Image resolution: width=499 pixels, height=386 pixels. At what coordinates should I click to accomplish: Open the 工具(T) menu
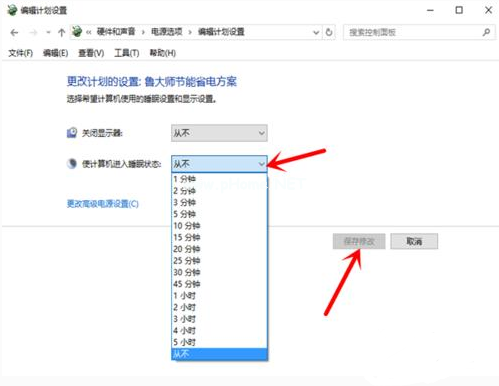coord(127,53)
